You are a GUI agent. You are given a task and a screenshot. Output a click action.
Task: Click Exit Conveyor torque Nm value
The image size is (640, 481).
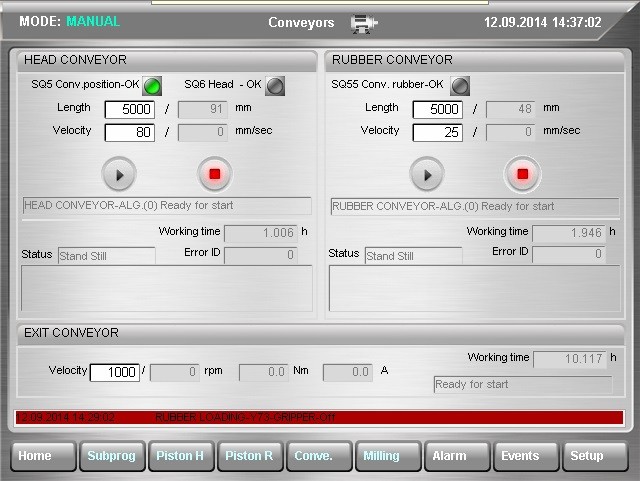264,372
